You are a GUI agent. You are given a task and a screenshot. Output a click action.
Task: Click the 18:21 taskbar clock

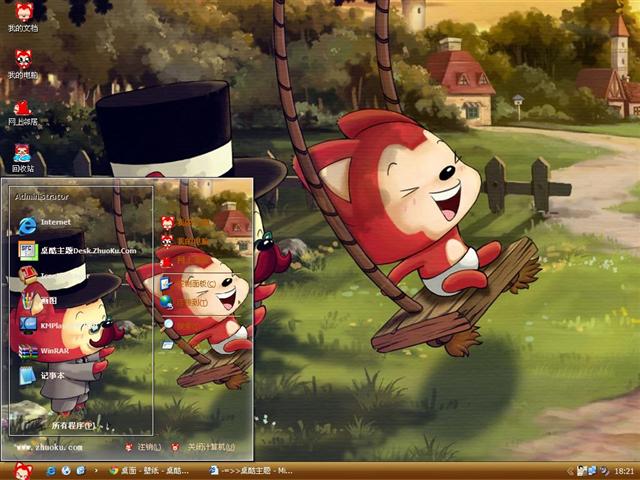[x=624, y=471]
